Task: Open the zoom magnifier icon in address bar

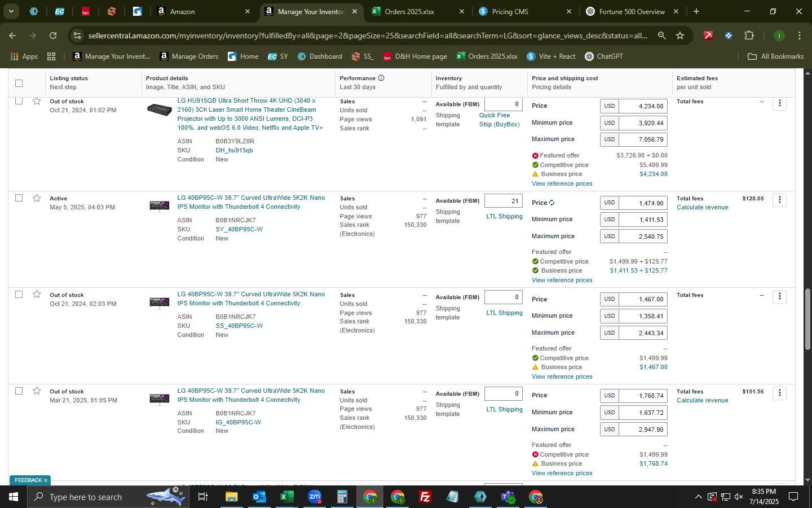Action: pyautogui.click(x=661, y=36)
